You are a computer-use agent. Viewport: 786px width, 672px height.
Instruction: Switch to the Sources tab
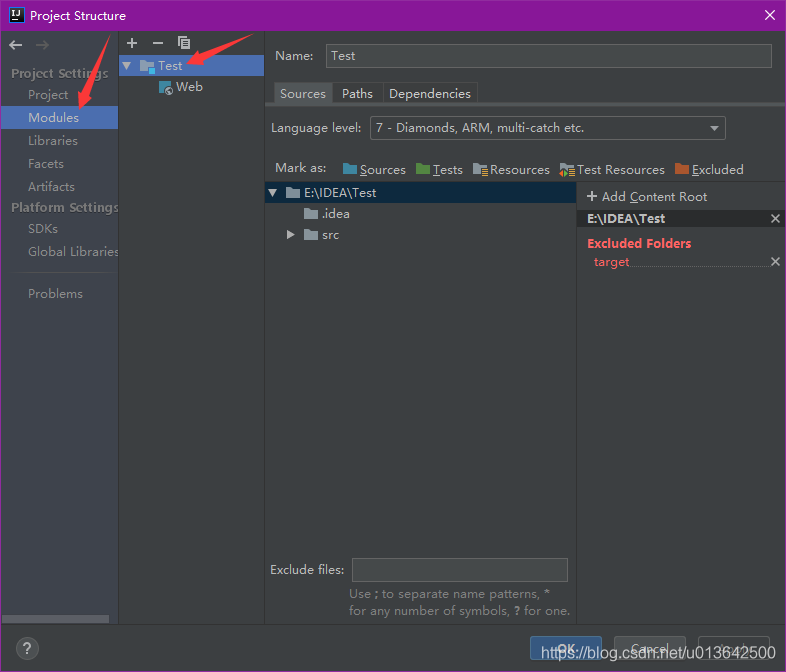pyautogui.click(x=303, y=94)
